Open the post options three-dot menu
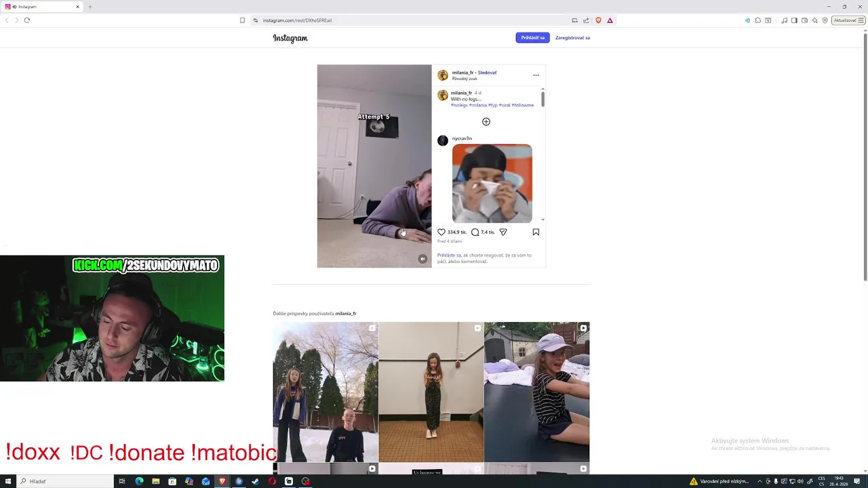The height and width of the screenshot is (488, 868). 536,75
